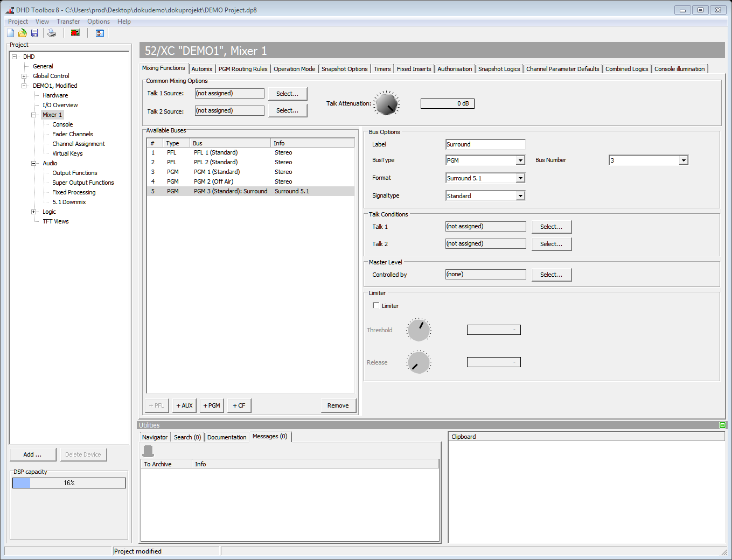Open the BusType dropdown
This screenshot has height=560, width=732.
tap(520, 160)
